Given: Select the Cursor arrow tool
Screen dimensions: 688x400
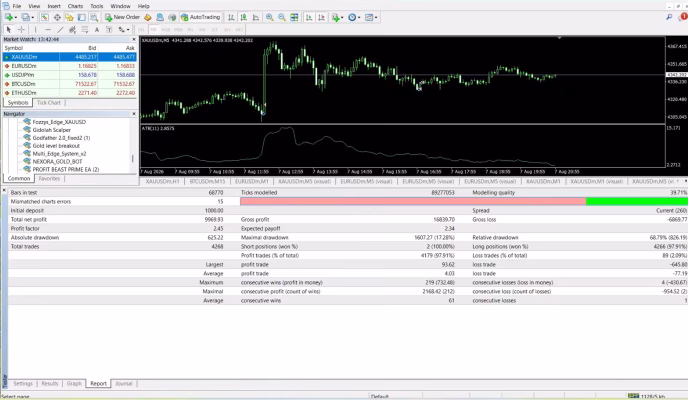Looking at the screenshot, I should 8,29.
